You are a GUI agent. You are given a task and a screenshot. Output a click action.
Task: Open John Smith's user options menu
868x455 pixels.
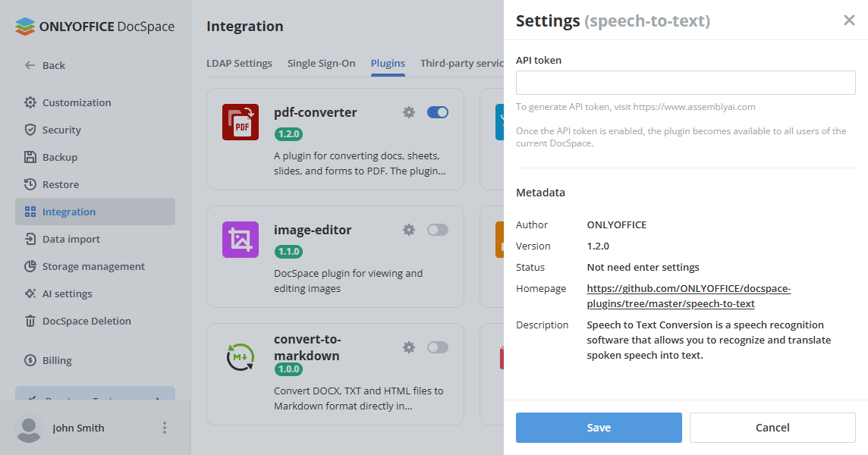[165, 428]
